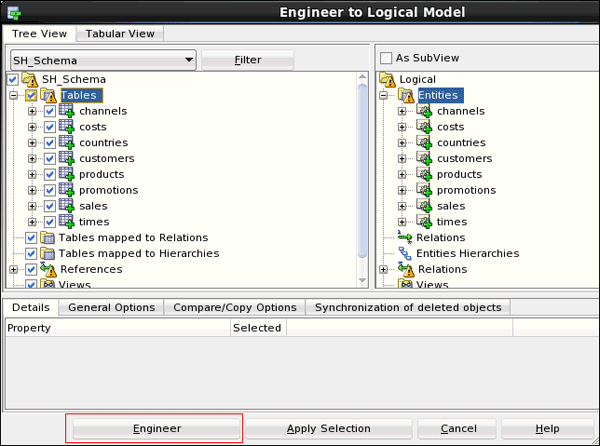Open the Details tab
Screen dimensions: 600x446
[x=31, y=308]
